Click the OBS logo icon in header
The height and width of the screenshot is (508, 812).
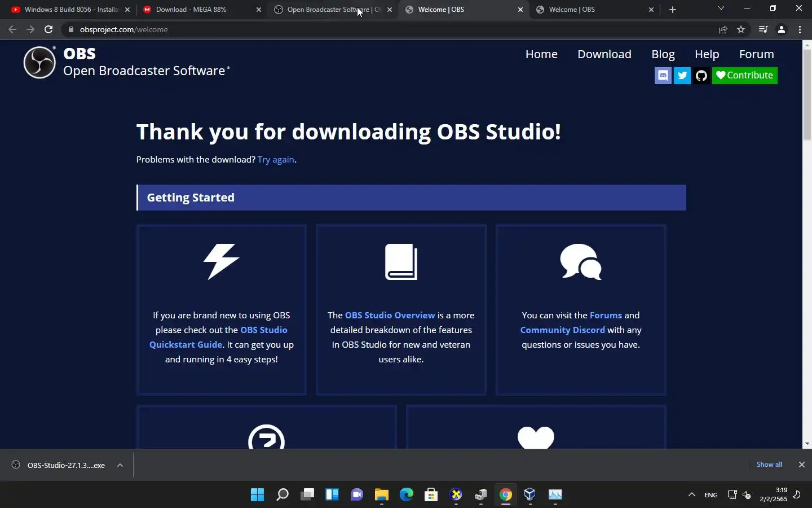39,62
